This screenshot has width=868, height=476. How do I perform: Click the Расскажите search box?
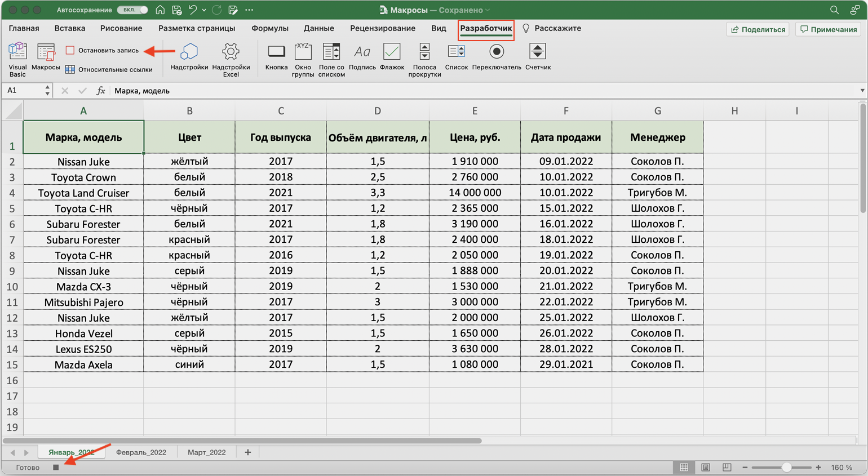click(x=552, y=28)
